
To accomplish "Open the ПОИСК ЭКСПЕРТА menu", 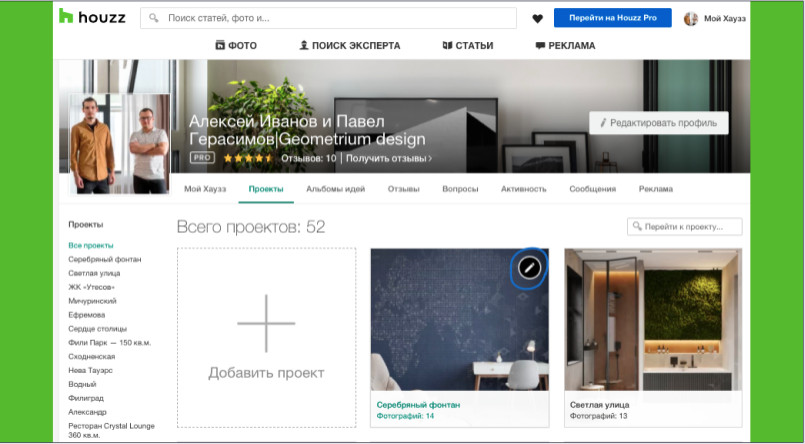I will click(x=350, y=45).
